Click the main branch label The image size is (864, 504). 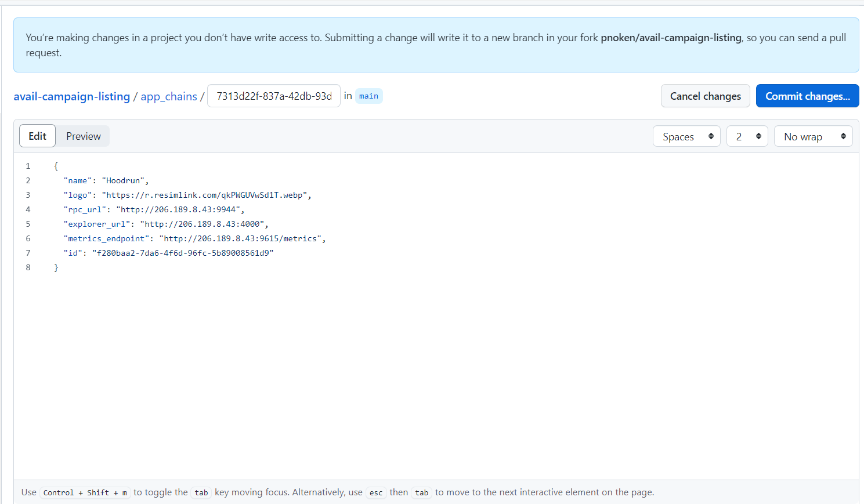pos(368,96)
